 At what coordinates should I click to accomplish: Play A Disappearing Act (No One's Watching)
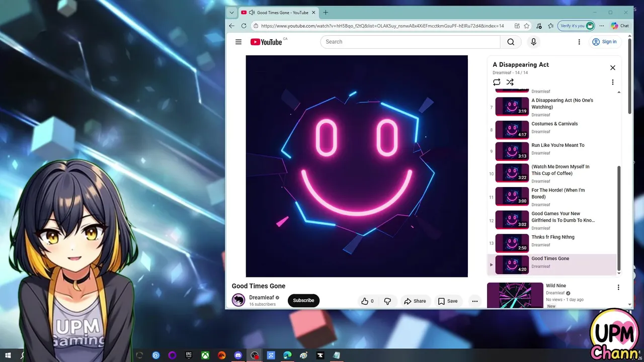[x=551, y=107]
